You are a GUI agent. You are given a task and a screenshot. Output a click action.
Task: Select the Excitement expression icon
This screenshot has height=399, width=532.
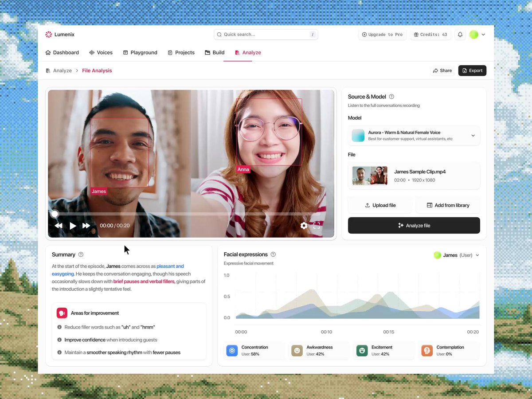[362, 351]
